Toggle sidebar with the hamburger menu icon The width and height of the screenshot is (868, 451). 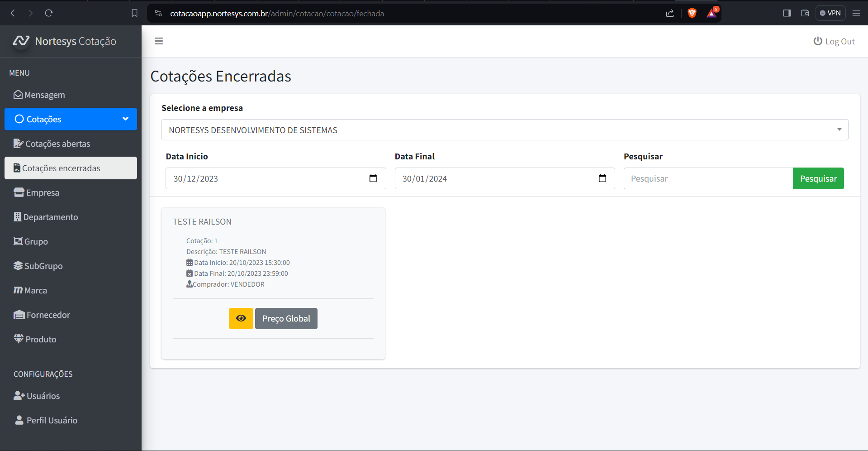click(159, 41)
